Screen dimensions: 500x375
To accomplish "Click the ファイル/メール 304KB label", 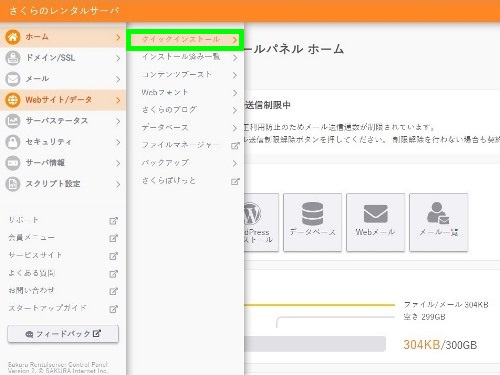I will point(446,304).
